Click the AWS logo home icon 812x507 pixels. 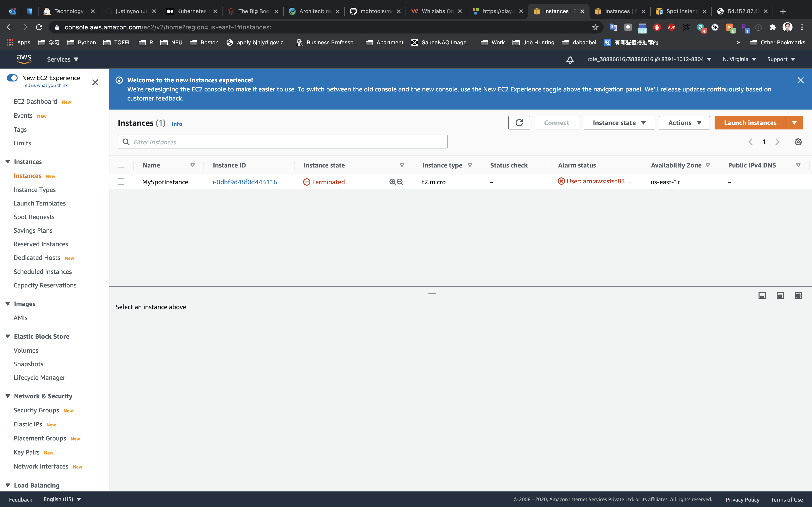click(x=24, y=59)
